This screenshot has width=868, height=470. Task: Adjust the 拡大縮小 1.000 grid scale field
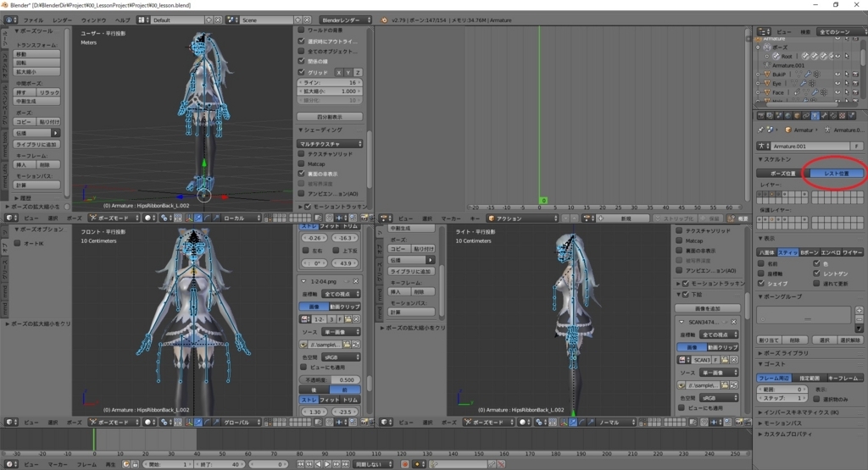330,91
